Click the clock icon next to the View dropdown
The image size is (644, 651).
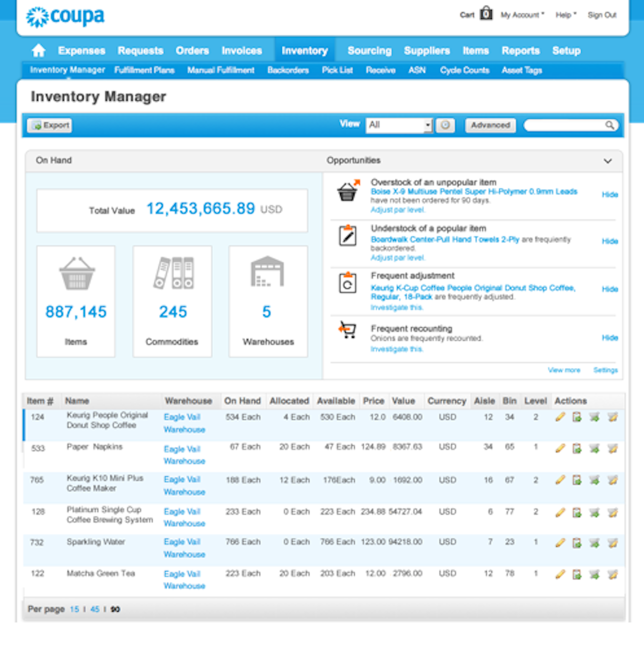445,125
